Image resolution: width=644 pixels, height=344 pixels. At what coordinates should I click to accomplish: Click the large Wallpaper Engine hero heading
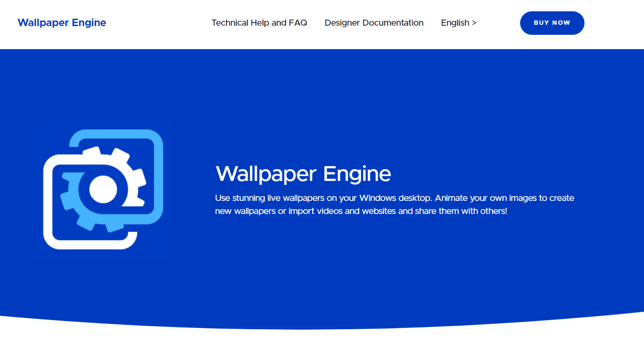point(303,174)
